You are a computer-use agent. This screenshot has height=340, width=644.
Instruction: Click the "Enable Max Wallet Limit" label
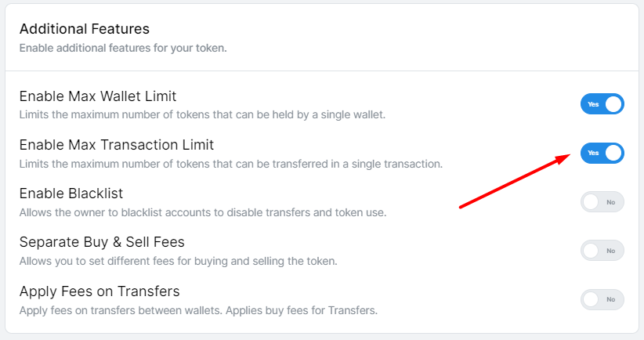pos(98,96)
